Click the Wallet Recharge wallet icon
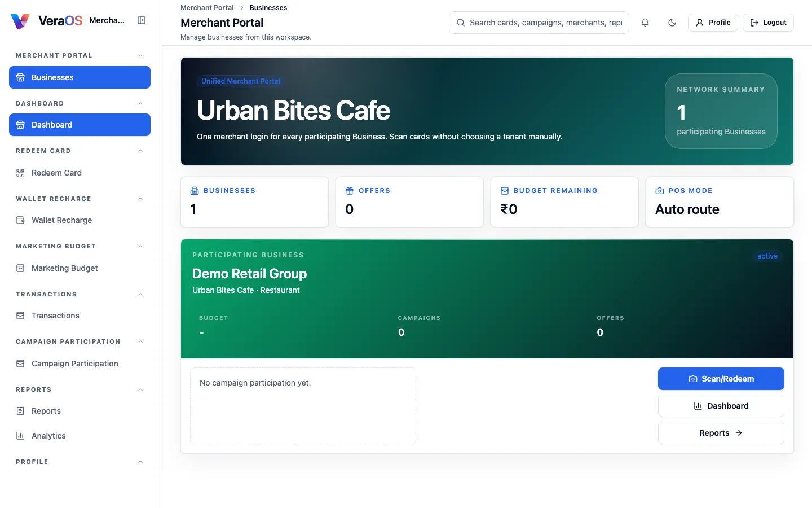The width and height of the screenshot is (812, 508). [20, 220]
